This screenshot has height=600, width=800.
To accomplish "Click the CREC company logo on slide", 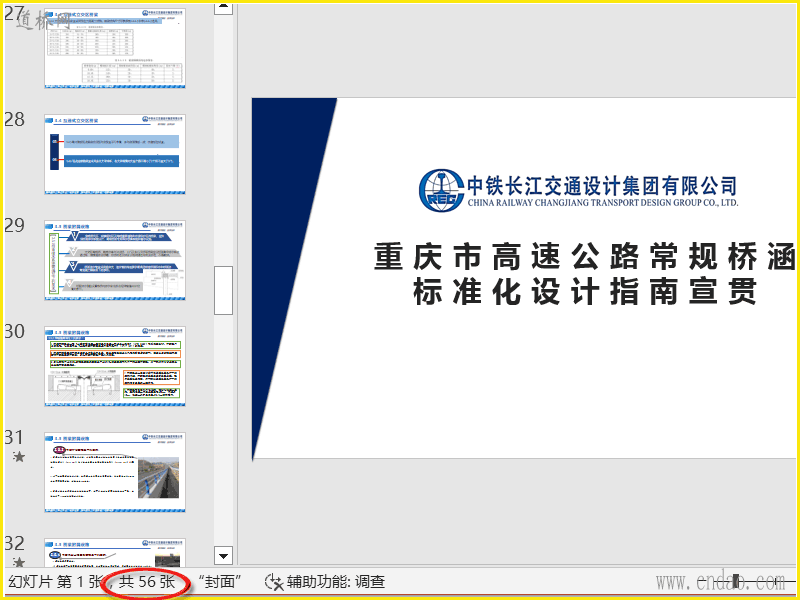I will coord(441,190).
